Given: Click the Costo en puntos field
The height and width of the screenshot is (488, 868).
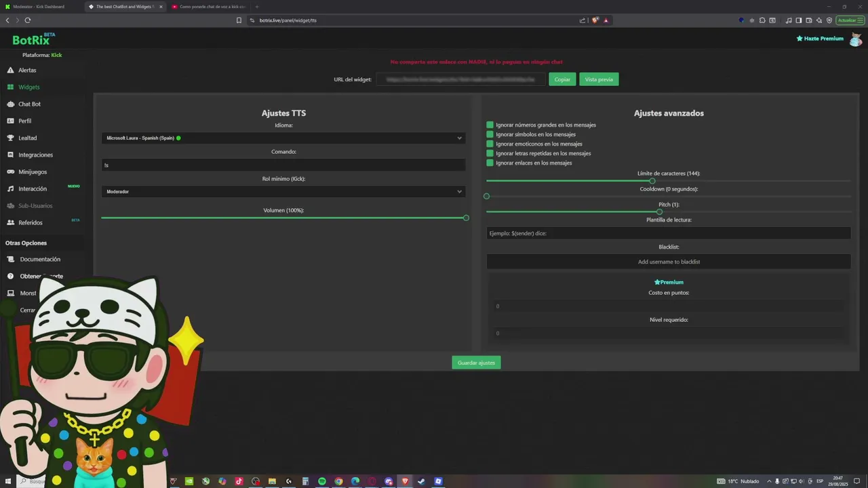Looking at the screenshot, I should 668,306.
